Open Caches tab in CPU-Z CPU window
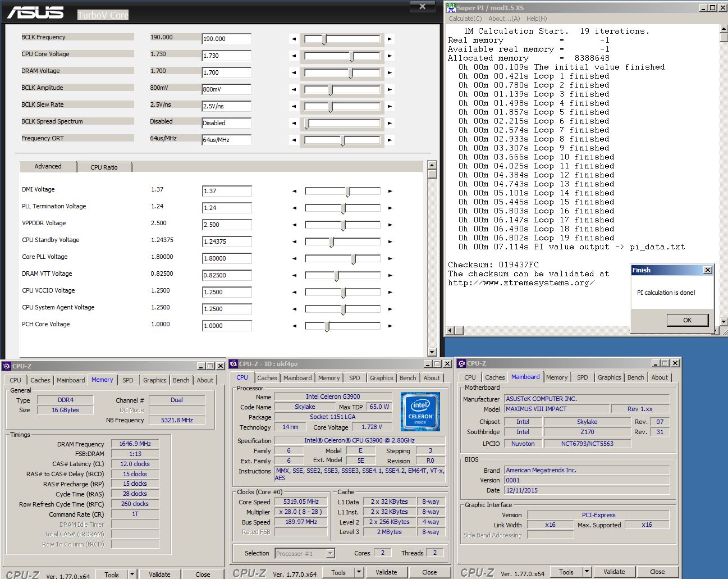Screen dimensions: 728x579 point(267,378)
